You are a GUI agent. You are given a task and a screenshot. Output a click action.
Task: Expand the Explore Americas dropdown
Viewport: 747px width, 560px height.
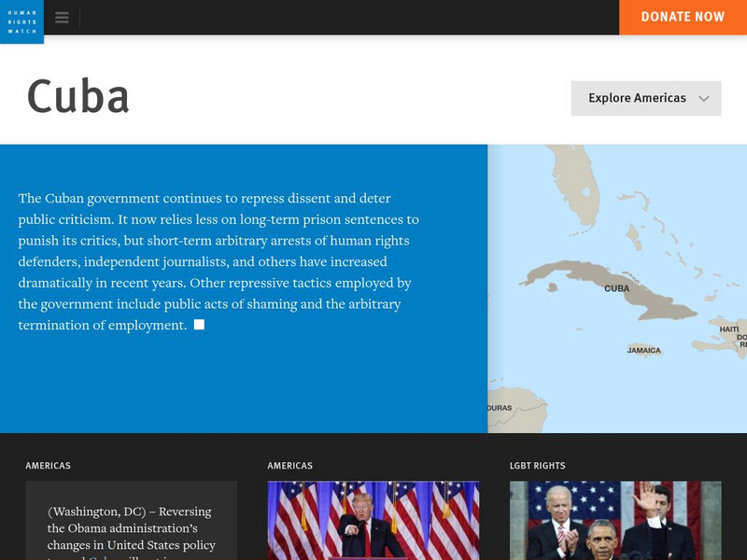[x=644, y=98]
